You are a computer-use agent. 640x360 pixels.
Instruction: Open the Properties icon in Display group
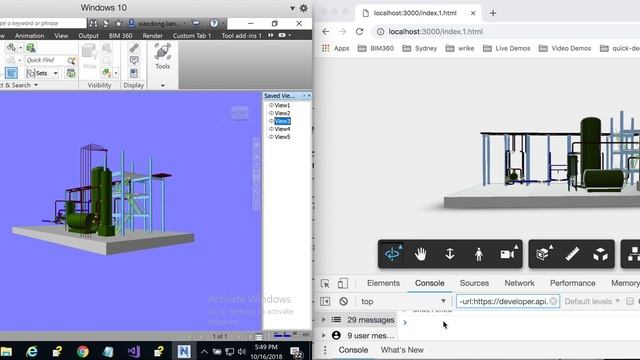pos(134,73)
